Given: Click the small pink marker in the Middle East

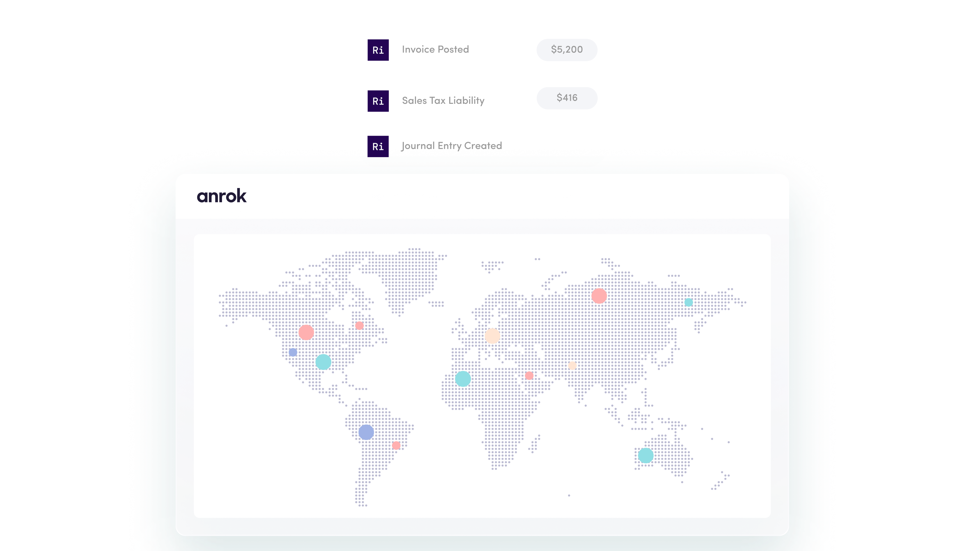Looking at the screenshot, I should pyautogui.click(x=529, y=376).
